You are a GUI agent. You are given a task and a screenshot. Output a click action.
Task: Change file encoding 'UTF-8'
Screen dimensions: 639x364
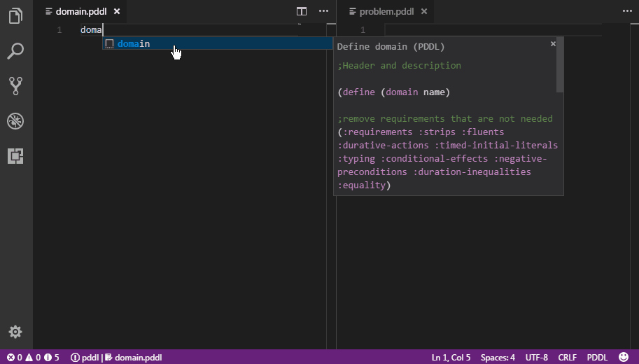pos(536,358)
